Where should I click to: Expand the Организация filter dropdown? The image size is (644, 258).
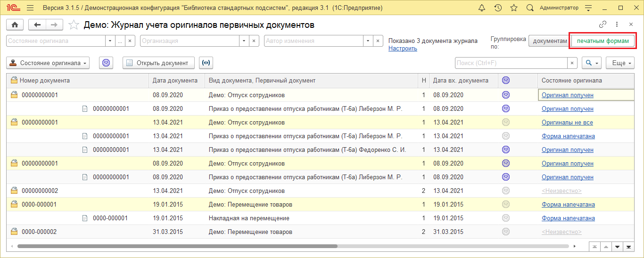coord(244,41)
